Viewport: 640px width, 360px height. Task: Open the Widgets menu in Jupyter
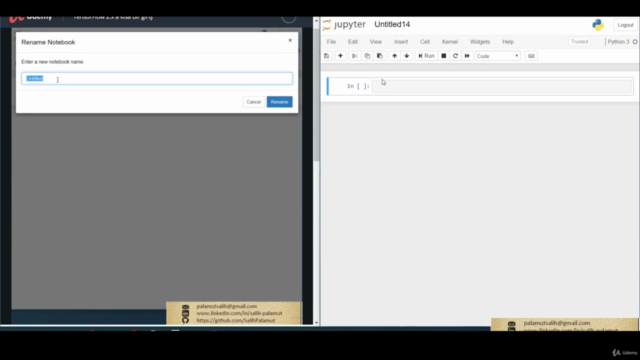tap(480, 42)
